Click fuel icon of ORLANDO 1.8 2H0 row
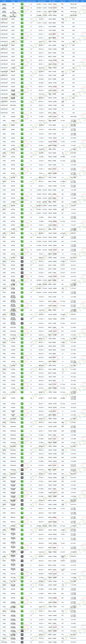The width and height of the screenshot is (86, 644). pyautogui.click(x=22, y=105)
